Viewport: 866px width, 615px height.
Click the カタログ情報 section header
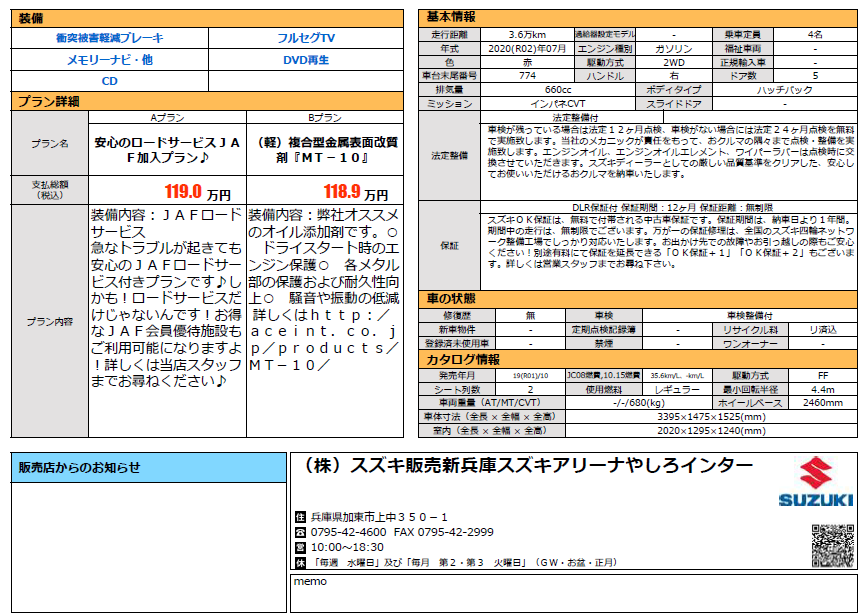pyautogui.click(x=463, y=359)
